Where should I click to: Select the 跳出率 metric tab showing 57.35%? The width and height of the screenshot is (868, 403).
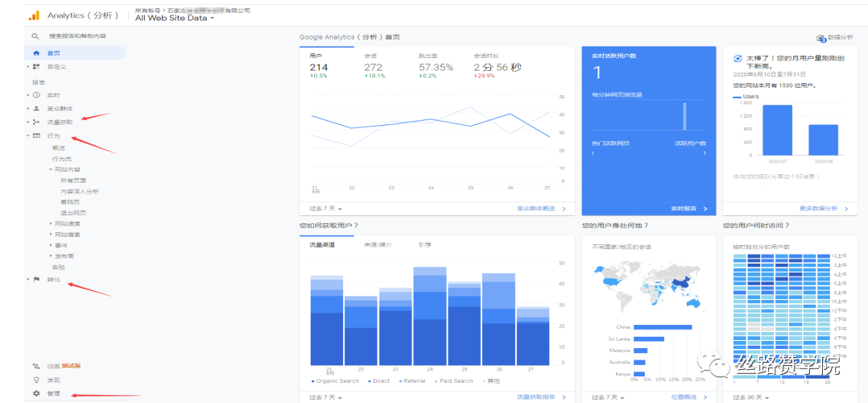(436, 66)
